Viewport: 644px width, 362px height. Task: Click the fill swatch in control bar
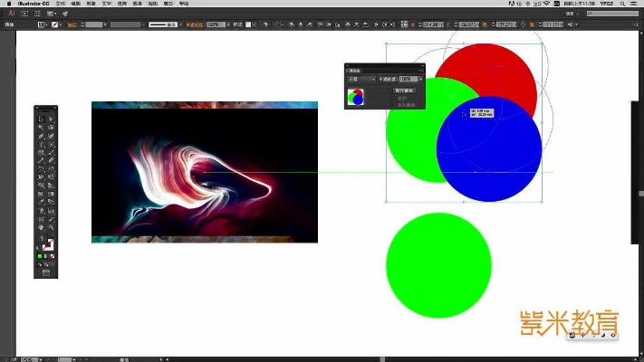point(41,24)
